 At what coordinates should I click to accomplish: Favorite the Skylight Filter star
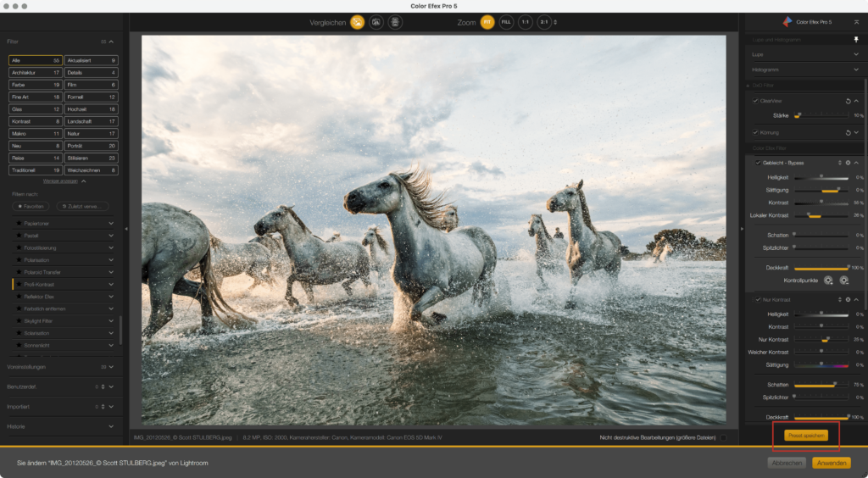tap(19, 321)
